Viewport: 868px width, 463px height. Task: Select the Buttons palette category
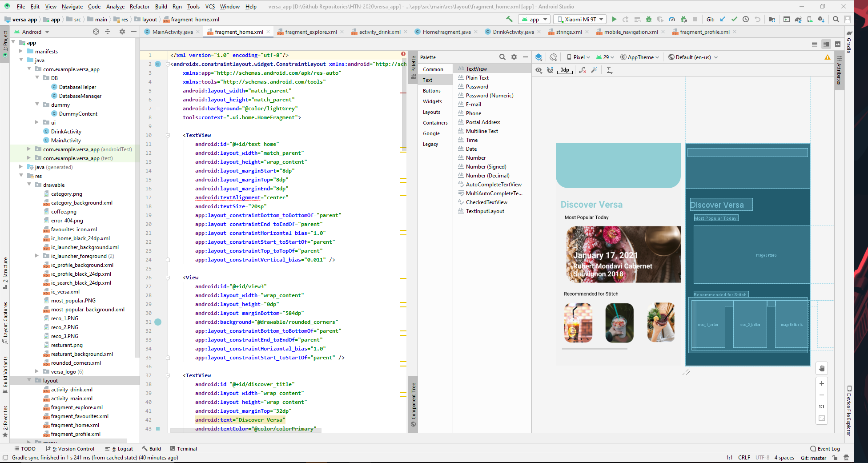pos(431,91)
